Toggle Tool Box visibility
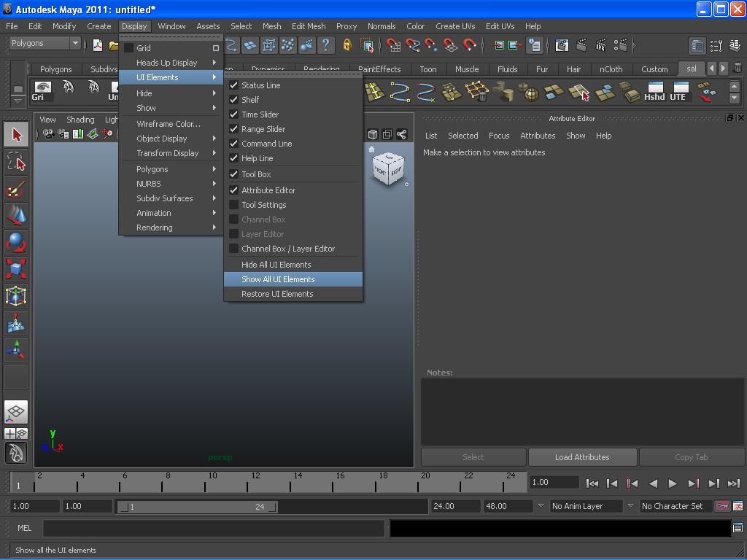The height and width of the screenshot is (560, 747). [x=234, y=174]
